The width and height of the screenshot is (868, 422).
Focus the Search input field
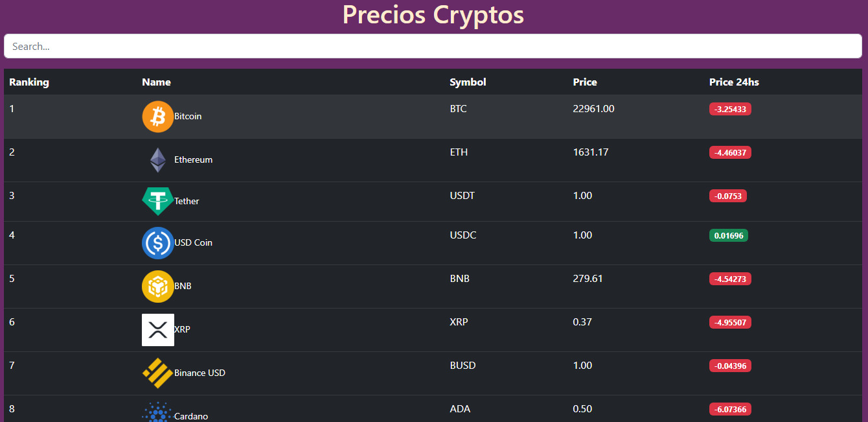click(x=433, y=46)
